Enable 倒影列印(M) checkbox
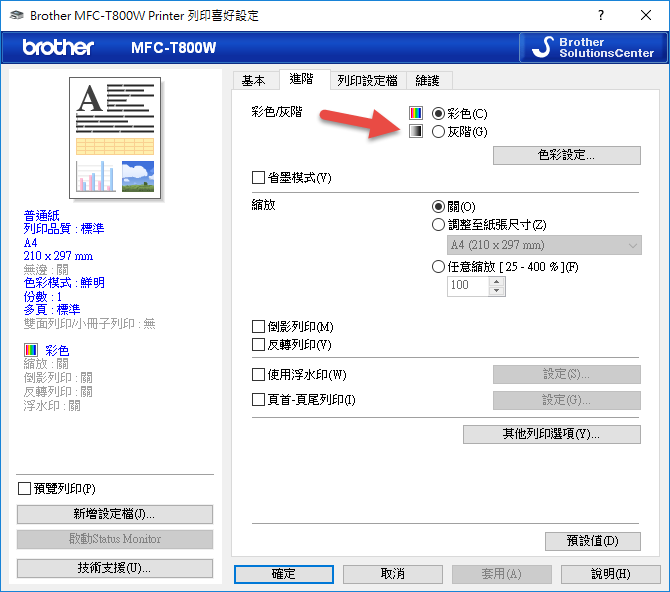670x592 pixels. (x=258, y=327)
